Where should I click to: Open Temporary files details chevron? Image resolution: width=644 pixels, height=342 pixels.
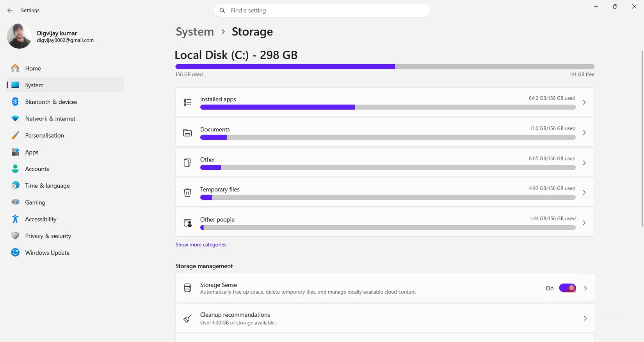(x=584, y=192)
